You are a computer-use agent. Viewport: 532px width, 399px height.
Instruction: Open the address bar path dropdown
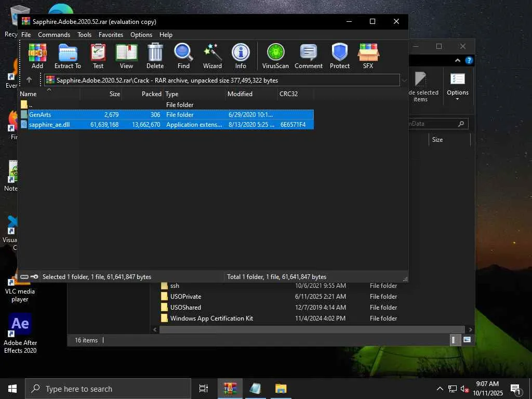(404, 80)
